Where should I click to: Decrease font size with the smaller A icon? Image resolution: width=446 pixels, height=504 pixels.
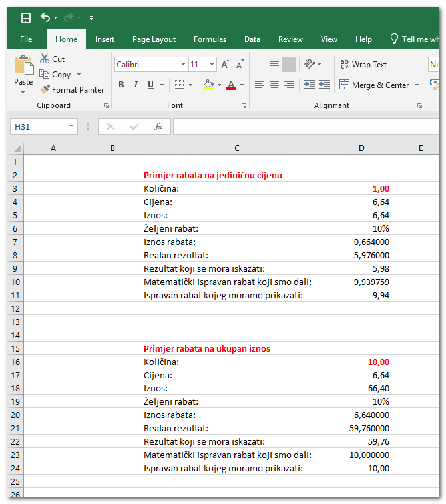[x=240, y=65]
